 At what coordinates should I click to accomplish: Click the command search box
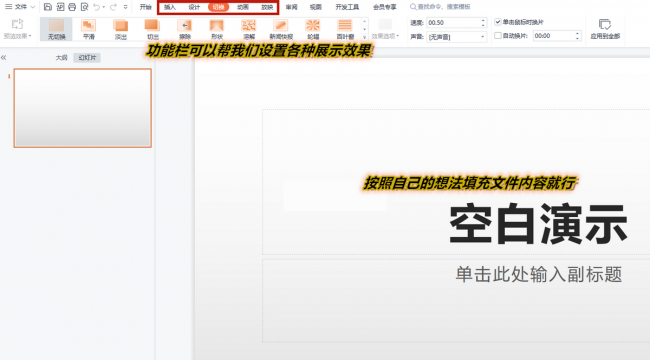tap(440, 7)
